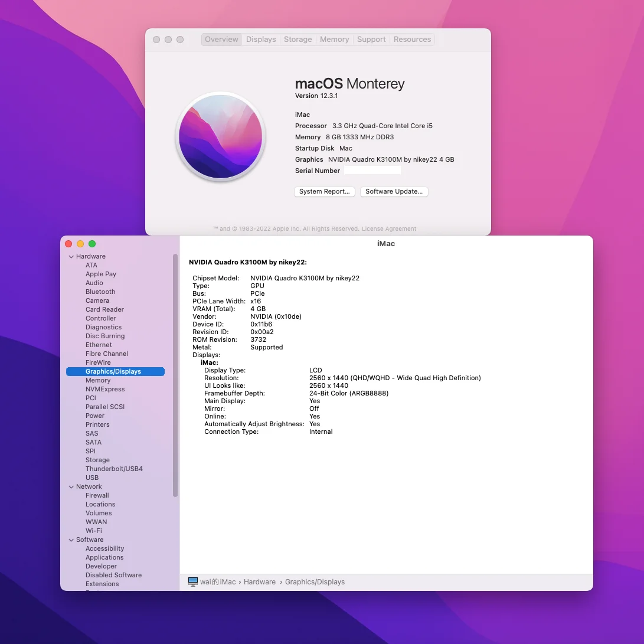
Task: Select SPI in the sidebar
Action: pos(90,451)
